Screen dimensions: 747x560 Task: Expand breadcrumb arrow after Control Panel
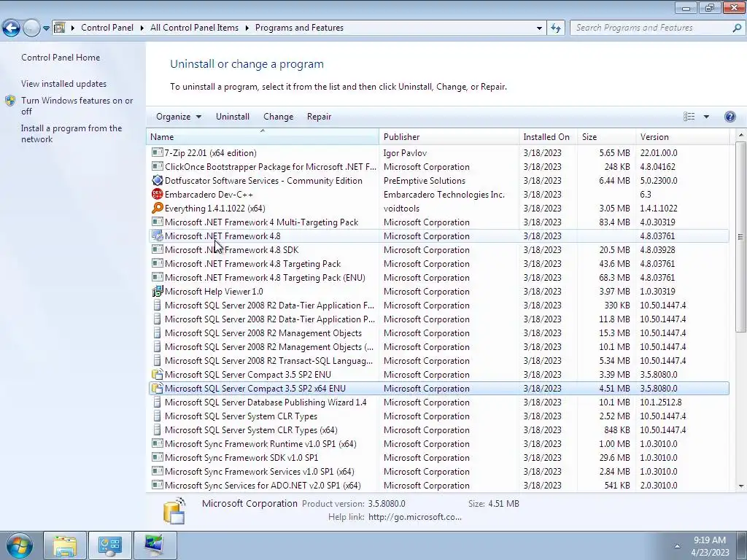(x=142, y=28)
